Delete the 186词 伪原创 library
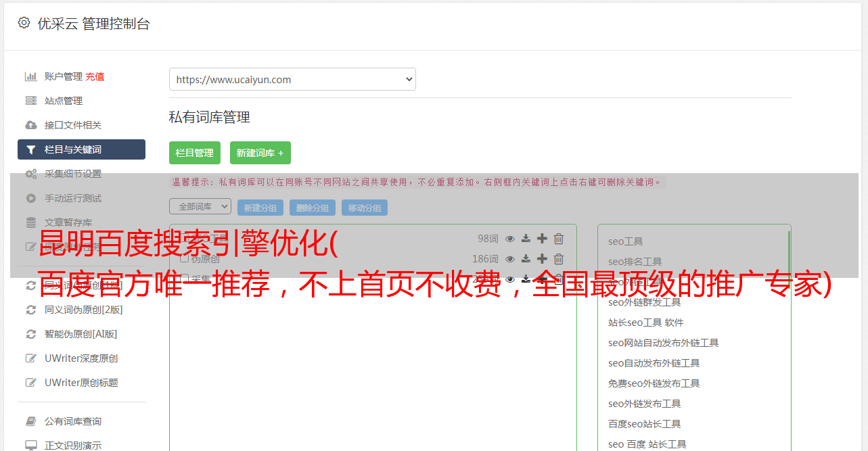The height and width of the screenshot is (451, 868). point(559,258)
